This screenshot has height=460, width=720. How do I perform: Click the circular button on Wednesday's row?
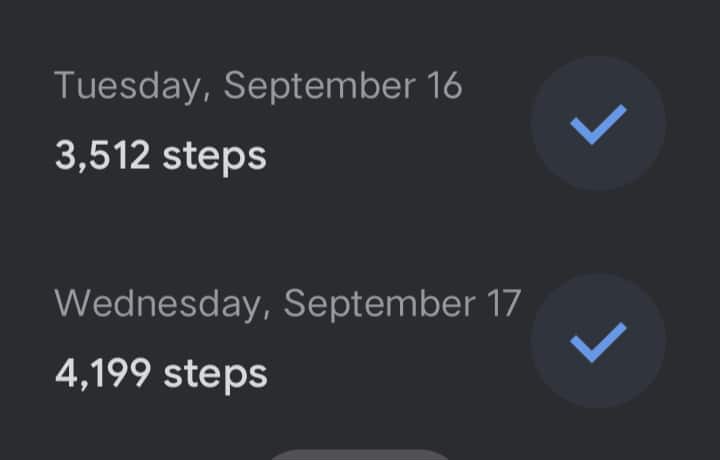598,342
